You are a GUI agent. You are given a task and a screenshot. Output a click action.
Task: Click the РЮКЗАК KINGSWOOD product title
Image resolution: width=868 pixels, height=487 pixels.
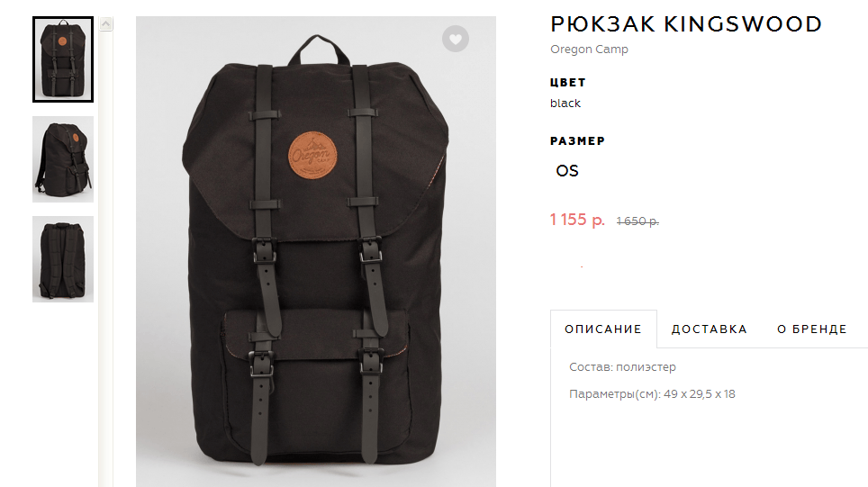(x=686, y=24)
